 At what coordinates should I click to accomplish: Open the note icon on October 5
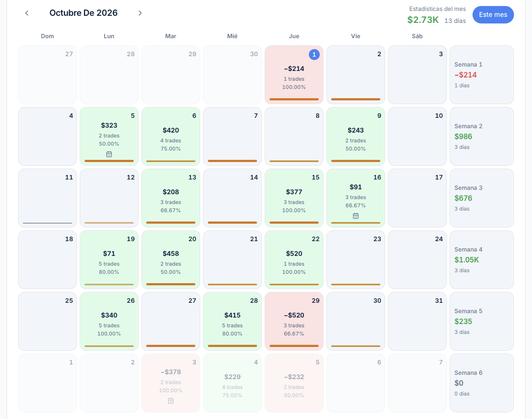tap(109, 154)
